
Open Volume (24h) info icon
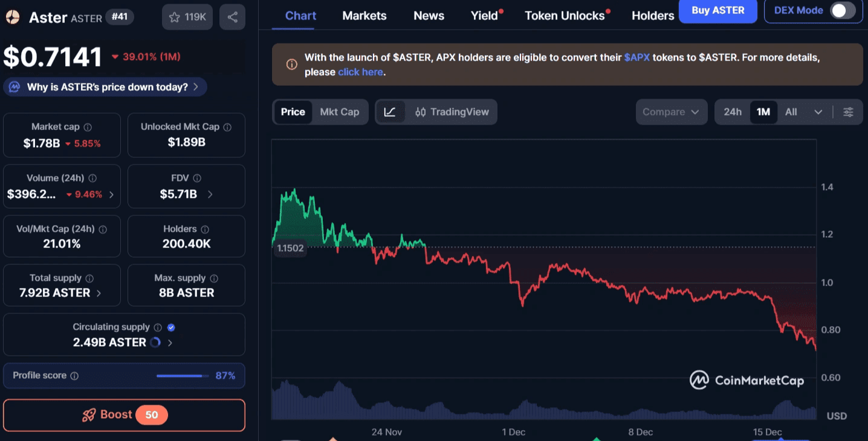click(x=92, y=178)
